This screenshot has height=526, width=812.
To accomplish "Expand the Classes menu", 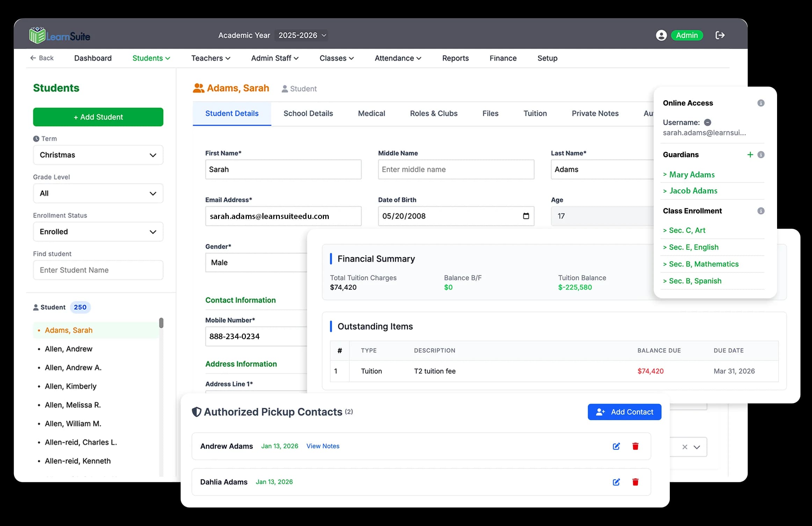I will [336, 58].
